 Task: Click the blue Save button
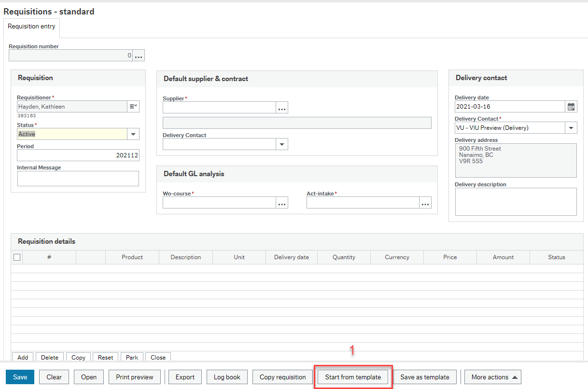coord(19,377)
